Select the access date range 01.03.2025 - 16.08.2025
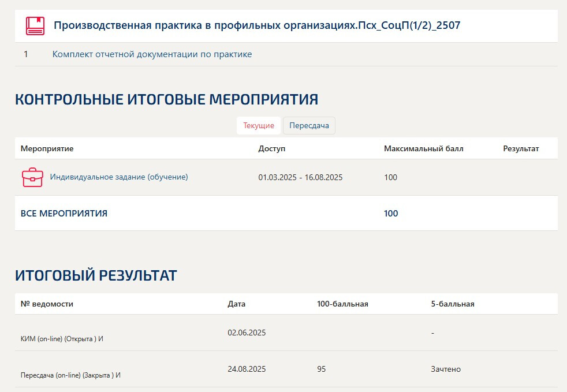Image resolution: width=567 pixels, height=392 pixels. tap(300, 177)
